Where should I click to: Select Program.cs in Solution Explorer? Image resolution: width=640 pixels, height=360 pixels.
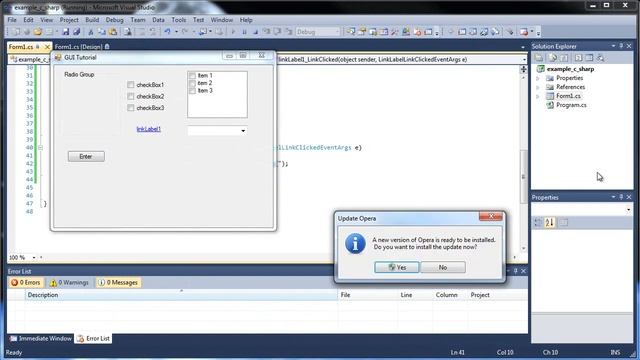571,105
